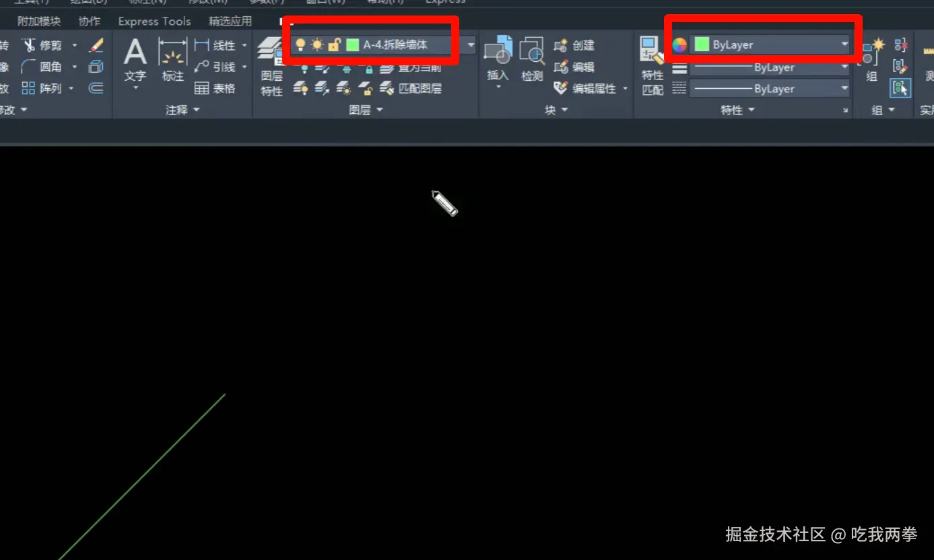Select the 修剪 (Trim) tool
The image size is (934, 560).
49,44
